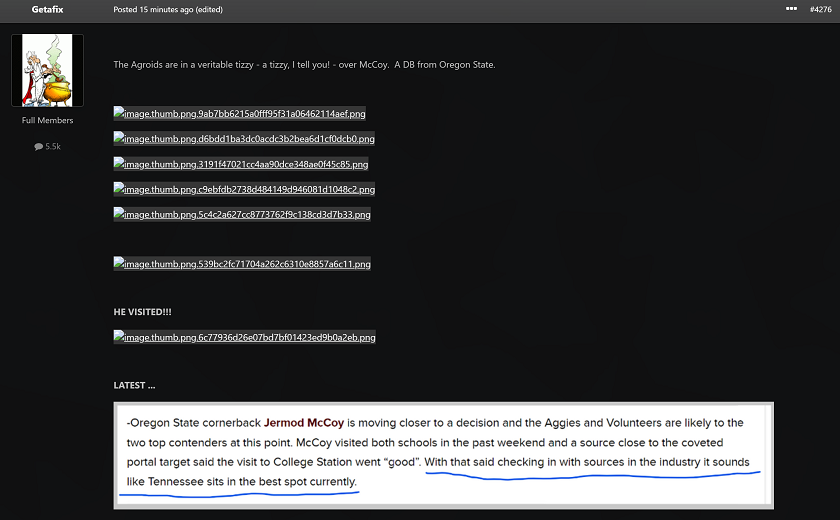Click the broken image icon for c9ebfdb2738 attachment
840x520 pixels.
coord(117,189)
